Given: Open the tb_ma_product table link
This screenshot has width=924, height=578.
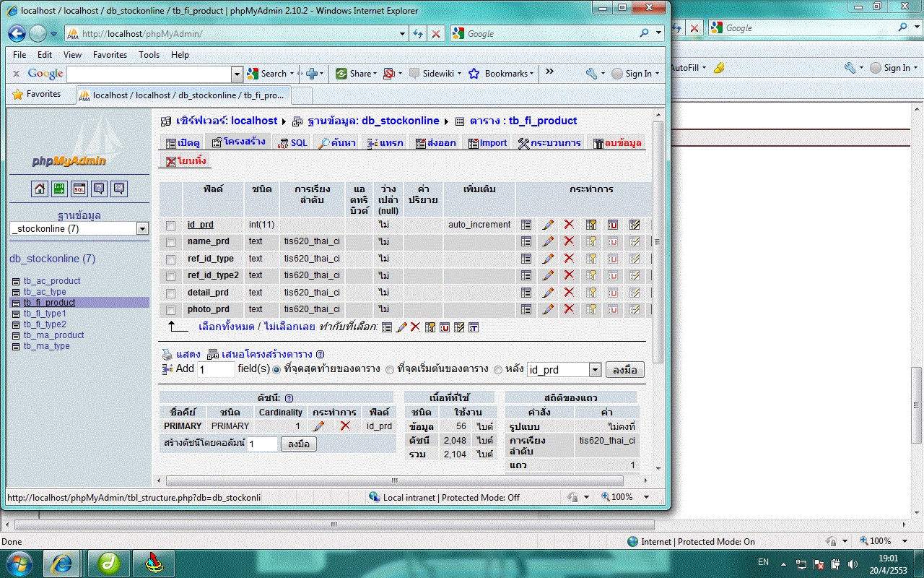Looking at the screenshot, I should (x=53, y=335).
